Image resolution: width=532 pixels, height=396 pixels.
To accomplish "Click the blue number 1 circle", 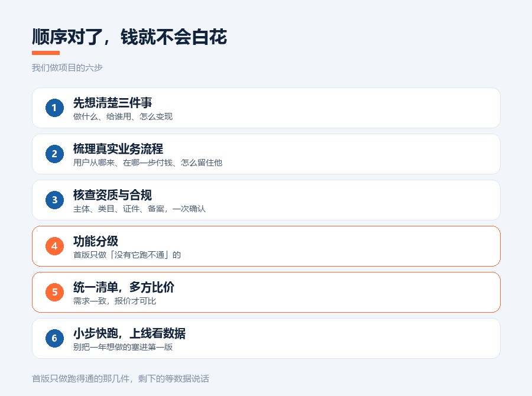I will click(x=54, y=108).
